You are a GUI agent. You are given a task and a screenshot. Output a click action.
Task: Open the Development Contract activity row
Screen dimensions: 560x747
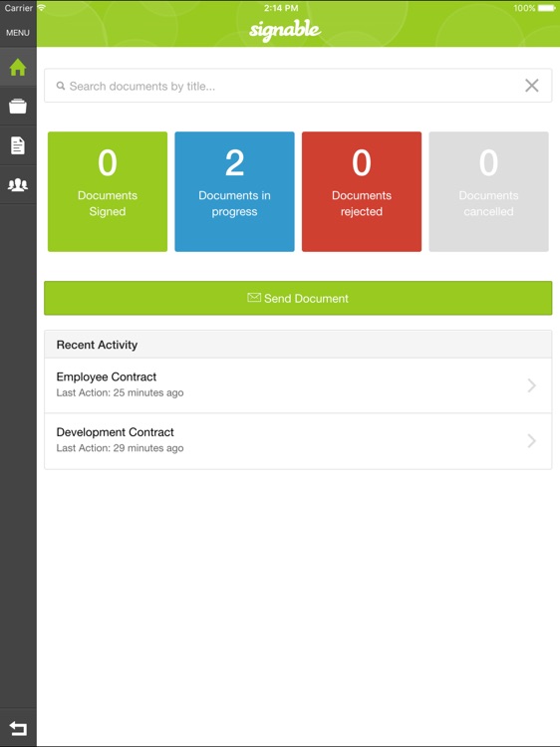(x=298, y=441)
